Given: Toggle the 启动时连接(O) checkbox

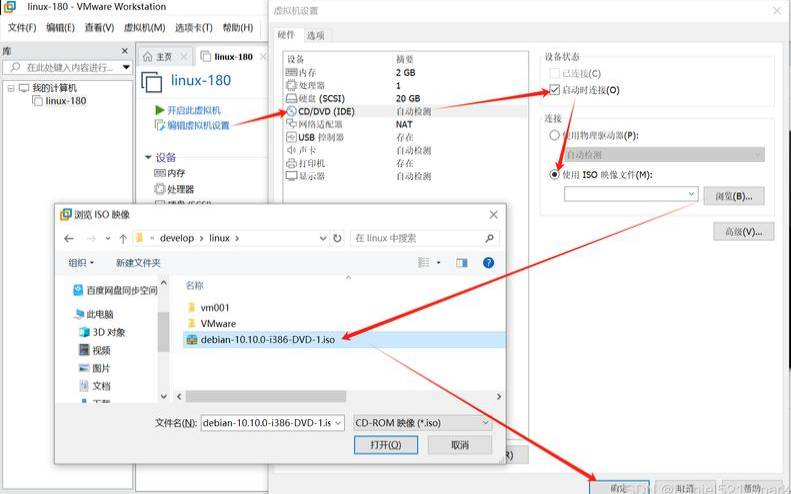Looking at the screenshot, I should (554, 90).
